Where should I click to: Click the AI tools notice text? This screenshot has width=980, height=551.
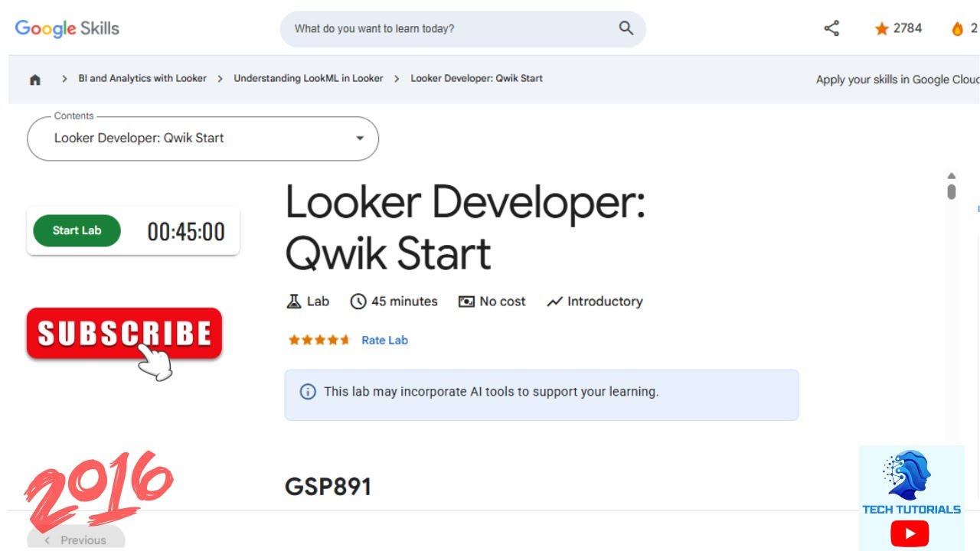click(491, 392)
